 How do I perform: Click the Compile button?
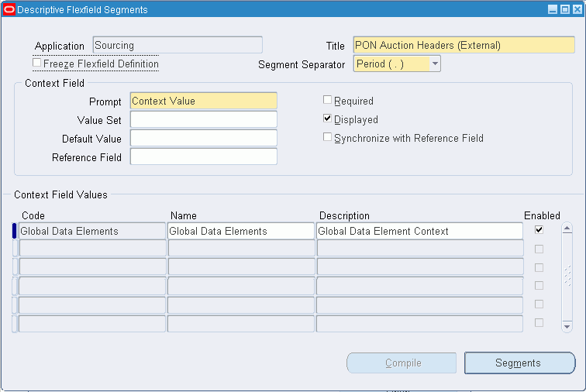tap(402, 363)
